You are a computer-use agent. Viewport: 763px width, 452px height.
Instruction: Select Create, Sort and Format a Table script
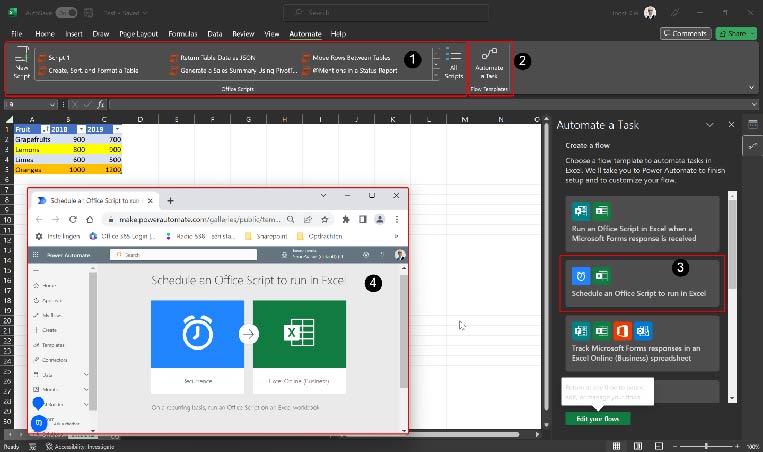[x=89, y=71]
